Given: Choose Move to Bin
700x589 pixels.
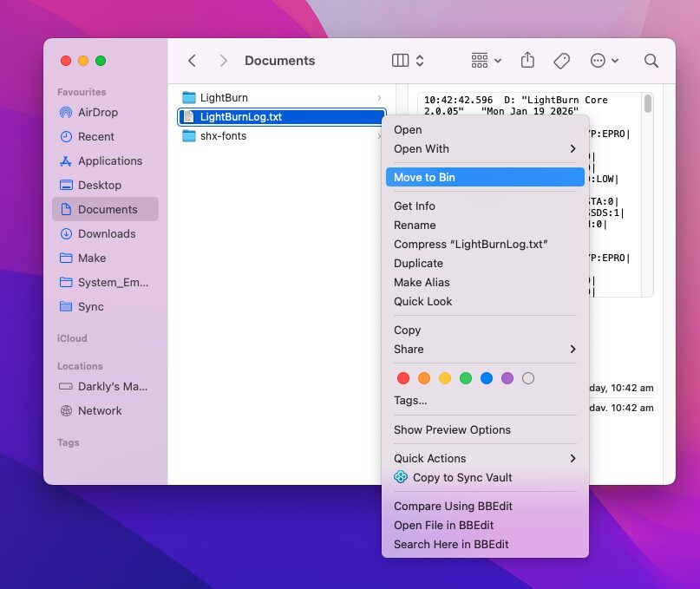Looking at the screenshot, I should coord(424,177).
